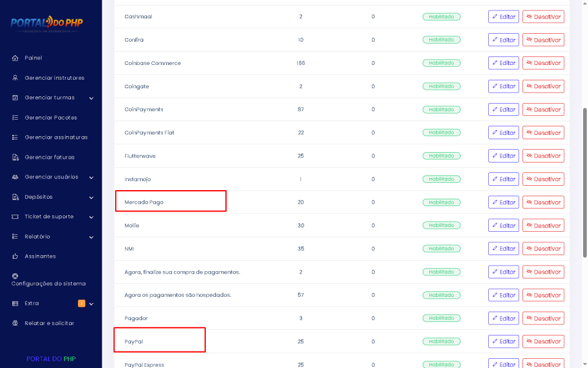Click the Habilitado badge for CoinPayments

pos(442,110)
